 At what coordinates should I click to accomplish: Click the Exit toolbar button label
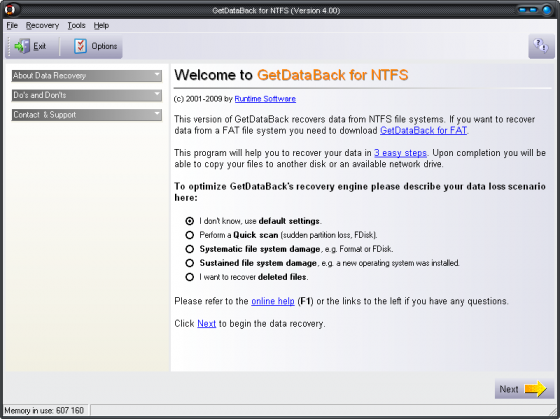point(39,46)
